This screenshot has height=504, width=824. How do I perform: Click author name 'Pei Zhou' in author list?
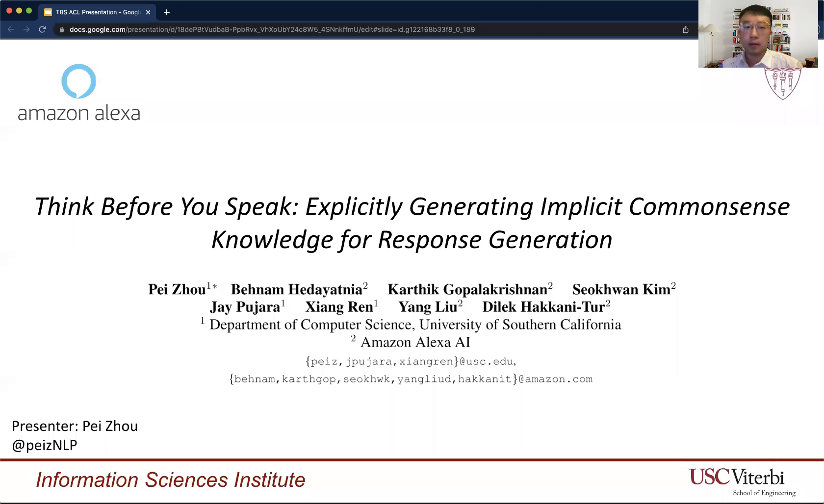tap(177, 289)
